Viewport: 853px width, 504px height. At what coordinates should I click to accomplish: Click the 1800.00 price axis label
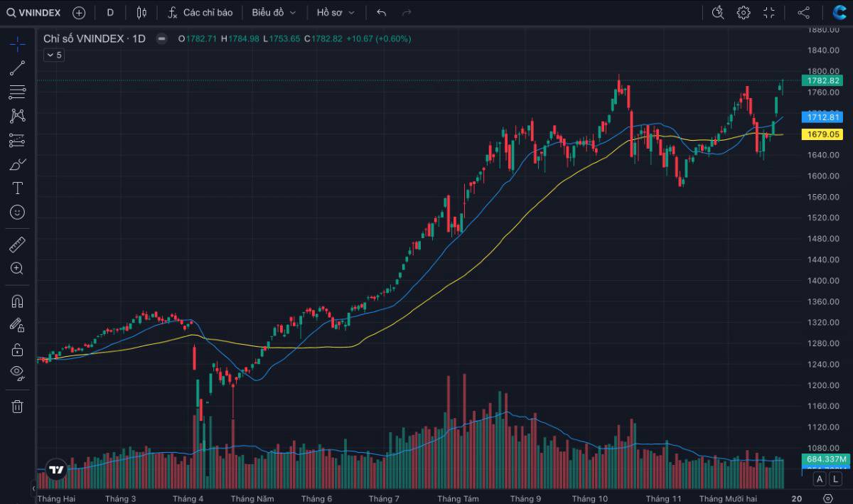tap(824, 71)
